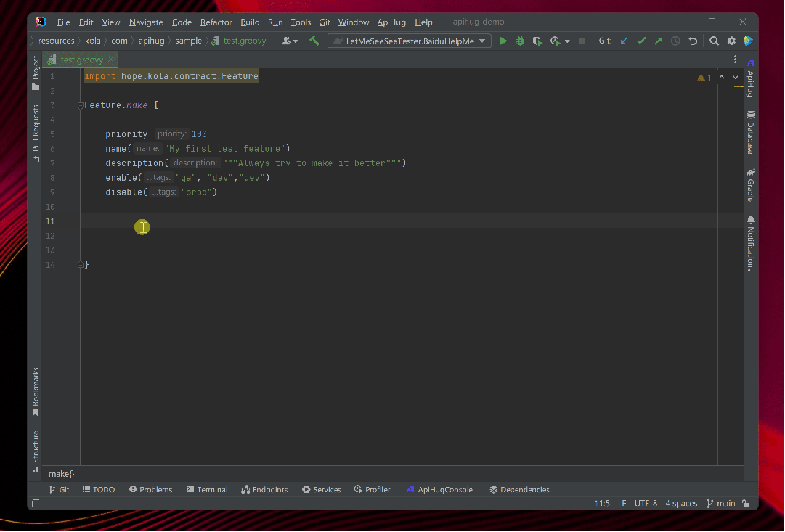This screenshot has width=785, height=532.
Task: Open the Problems tool window
Action: click(x=151, y=489)
